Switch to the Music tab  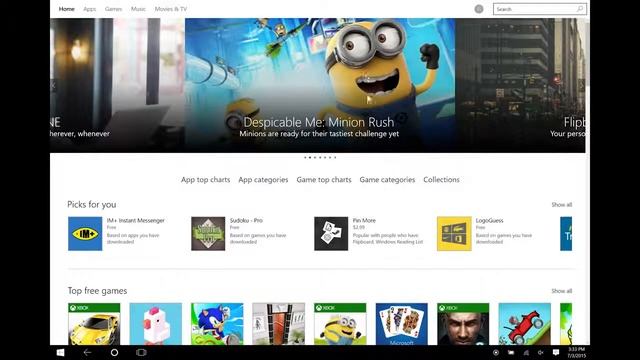coord(138,9)
